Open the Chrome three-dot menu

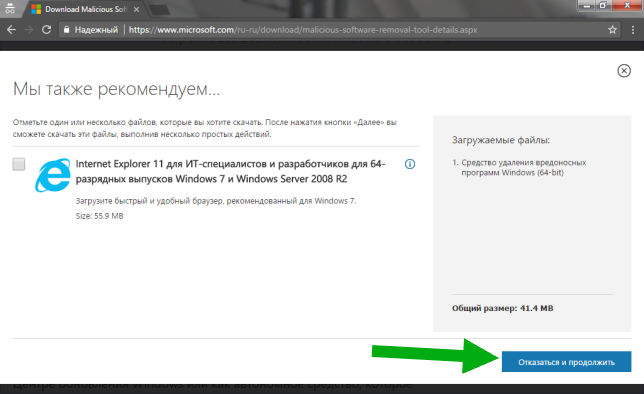point(633,30)
